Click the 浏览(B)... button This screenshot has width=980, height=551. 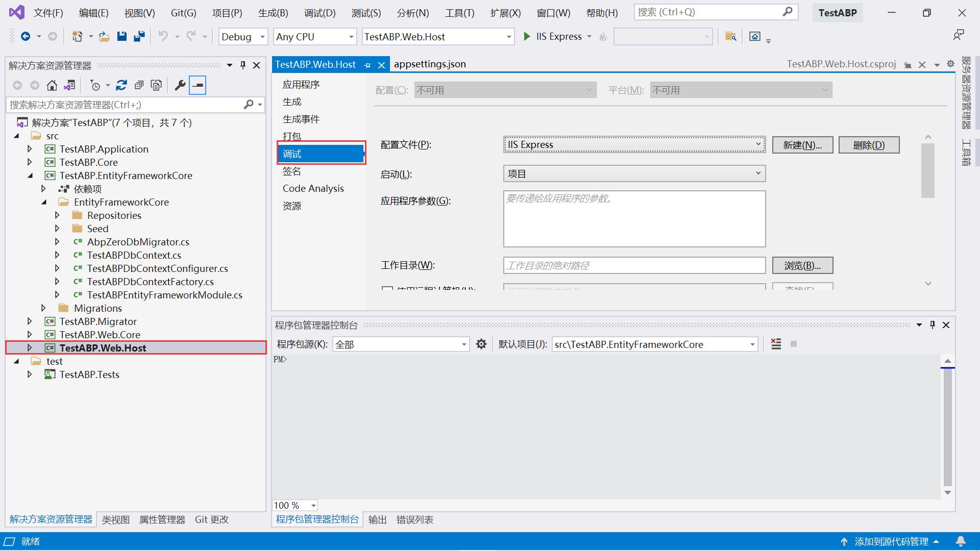point(802,265)
